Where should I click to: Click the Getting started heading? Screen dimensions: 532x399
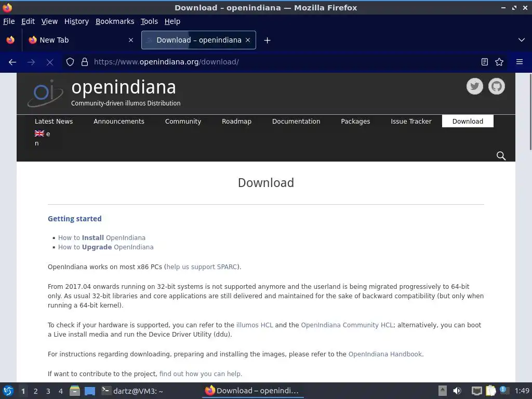coord(75,219)
